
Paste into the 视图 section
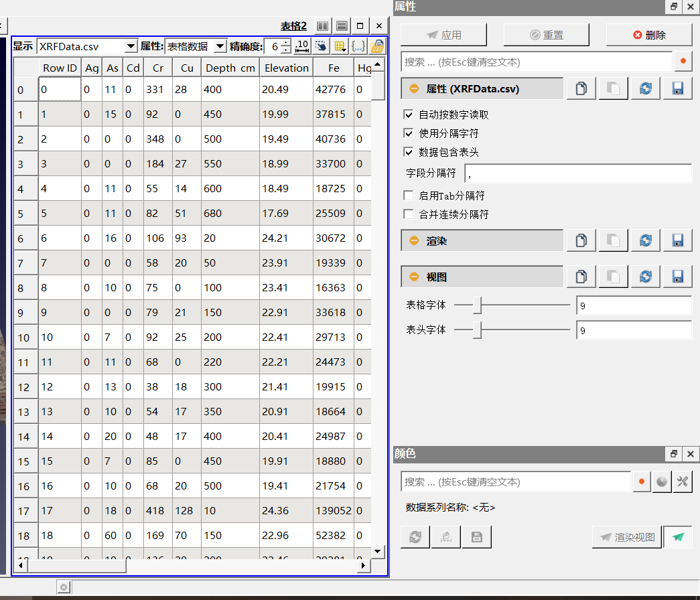point(614,277)
